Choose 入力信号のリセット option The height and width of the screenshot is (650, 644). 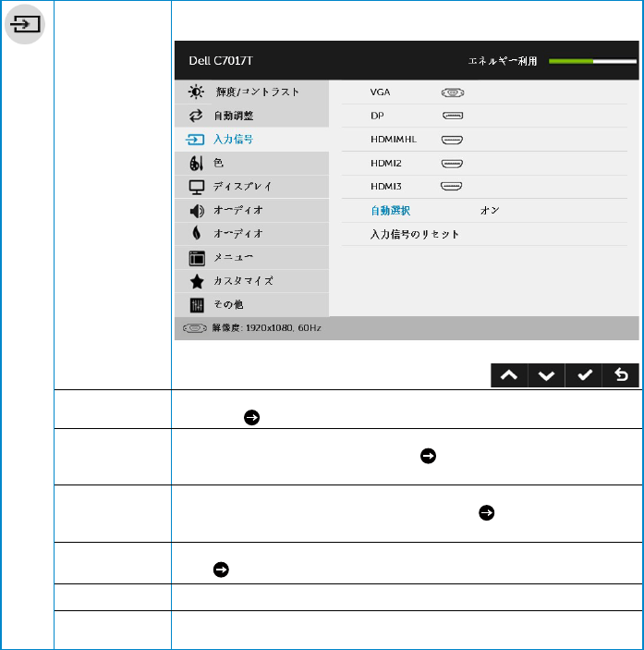click(415, 234)
